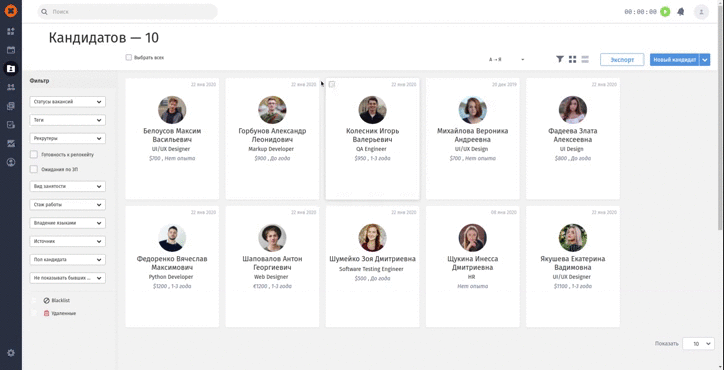Show Blacklist candidates
Image resolution: width=724 pixels, height=370 pixels.
56,300
